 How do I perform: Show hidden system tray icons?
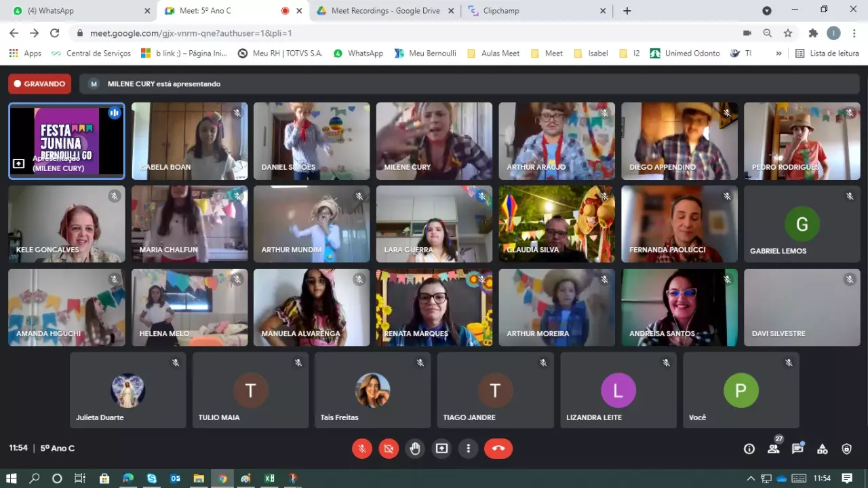751,478
